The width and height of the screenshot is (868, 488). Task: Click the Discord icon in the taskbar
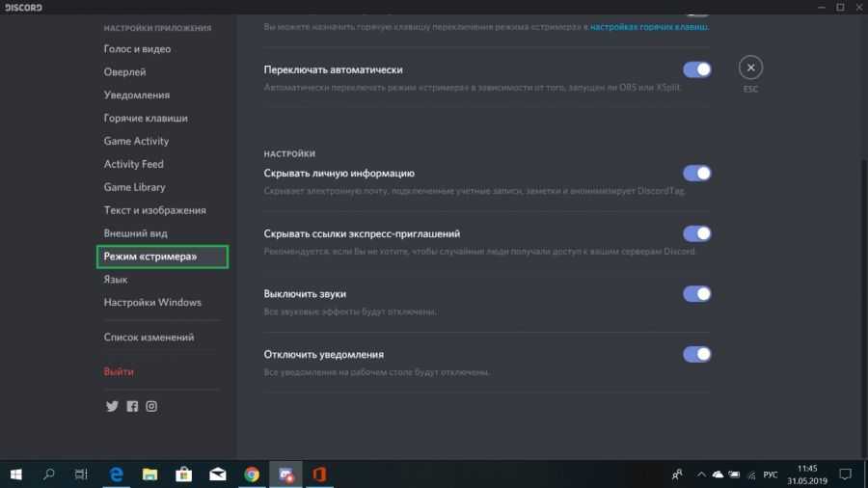tap(285, 474)
